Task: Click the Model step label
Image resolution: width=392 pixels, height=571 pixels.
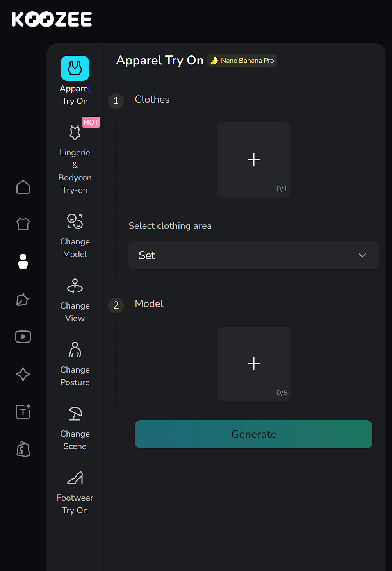Action: pos(149,304)
